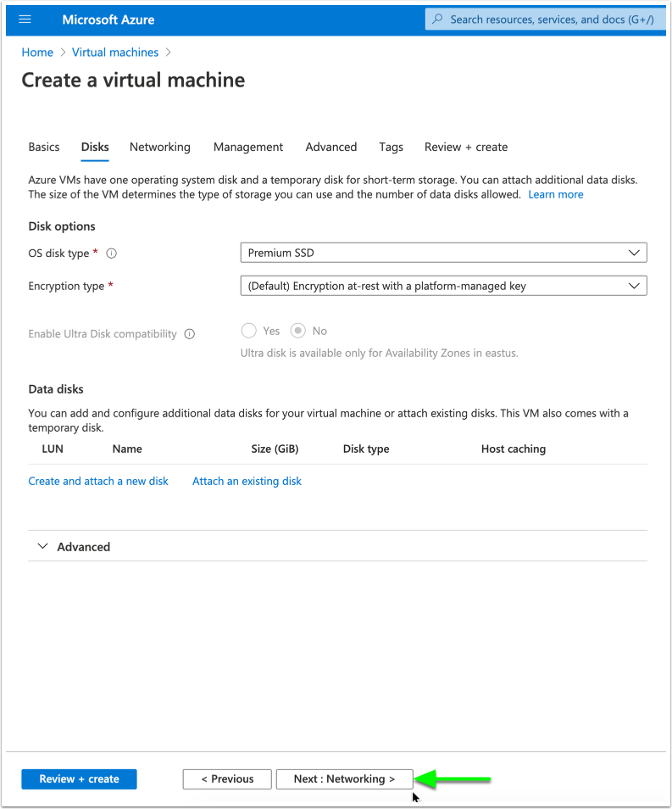Open the Learn more link
This screenshot has height=809, width=672.
tap(555, 194)
